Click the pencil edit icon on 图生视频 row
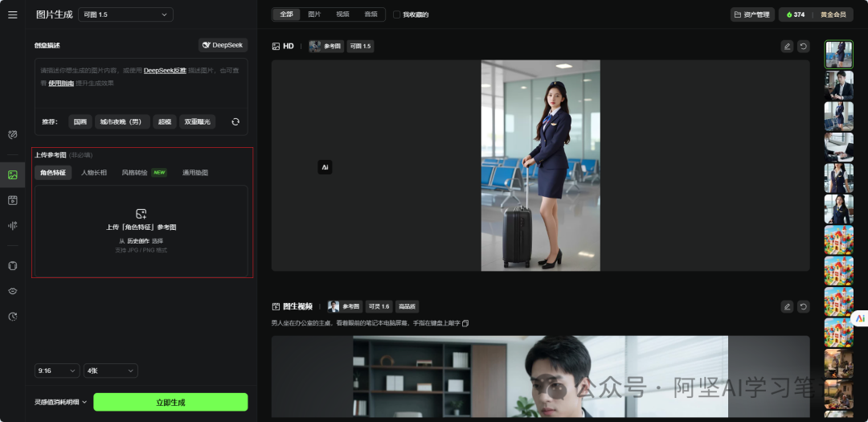Viewport: 868px width, 422px height. coord(787,306)
